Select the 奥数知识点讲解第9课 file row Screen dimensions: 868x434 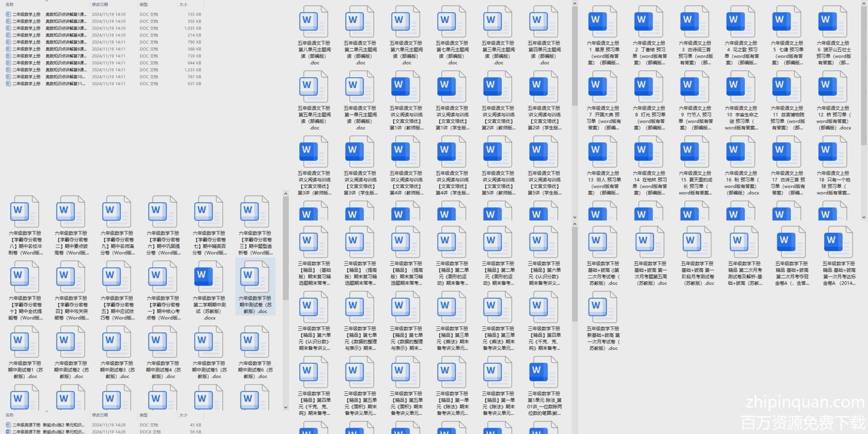click(x=103, y=70)
